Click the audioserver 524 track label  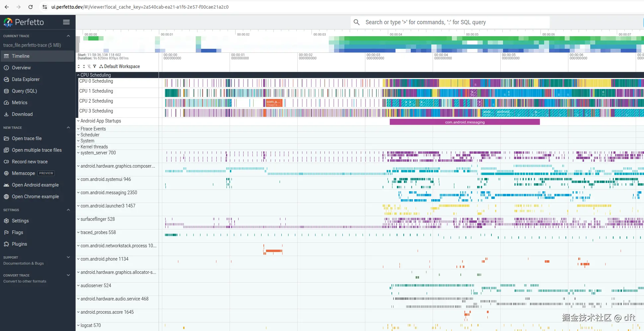click(96, 286)
